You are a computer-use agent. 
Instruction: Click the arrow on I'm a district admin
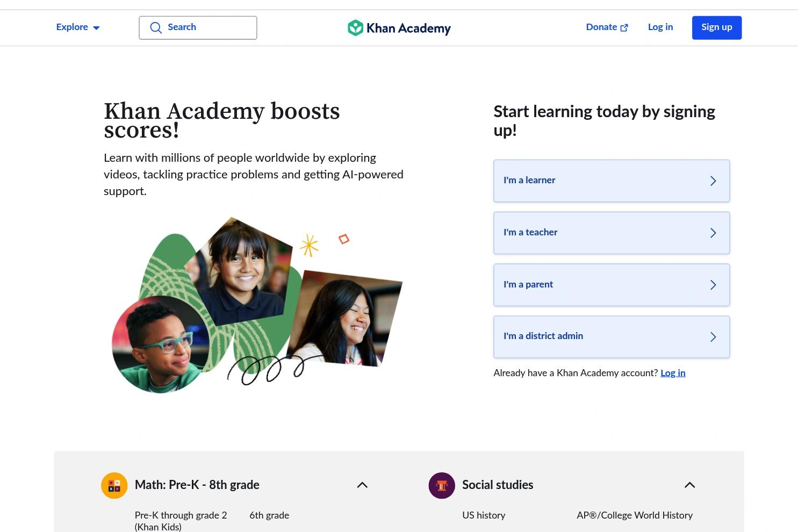713,337
